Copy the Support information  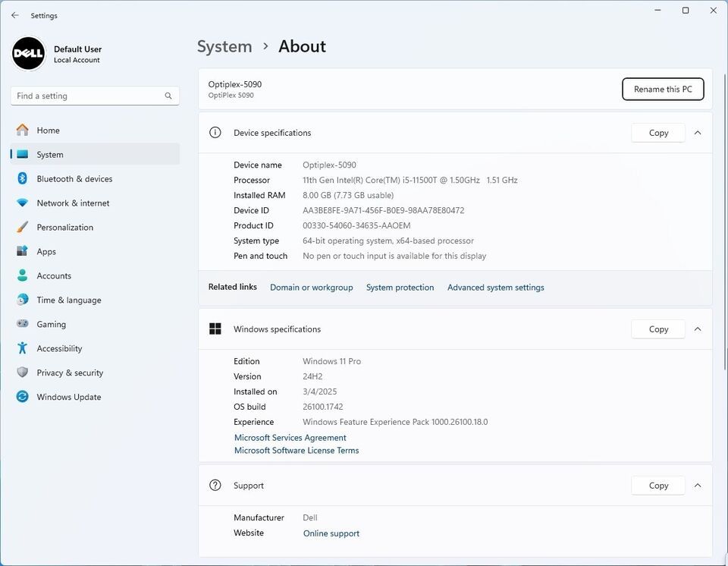tap(658, 485)
